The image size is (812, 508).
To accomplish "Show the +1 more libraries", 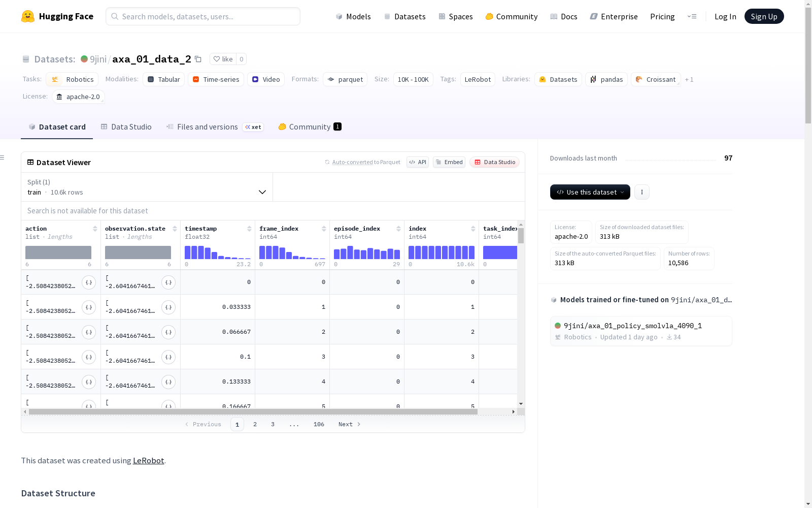I will click(689, 80).
